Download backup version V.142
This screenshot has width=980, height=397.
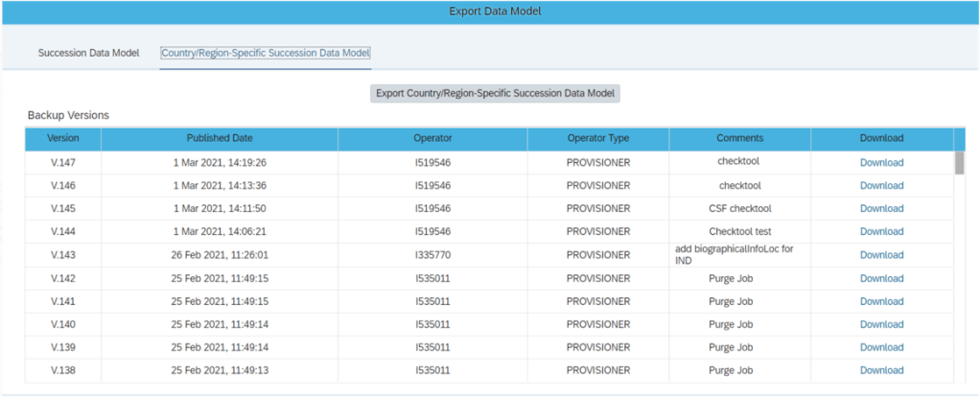click(x=881, y=278)
